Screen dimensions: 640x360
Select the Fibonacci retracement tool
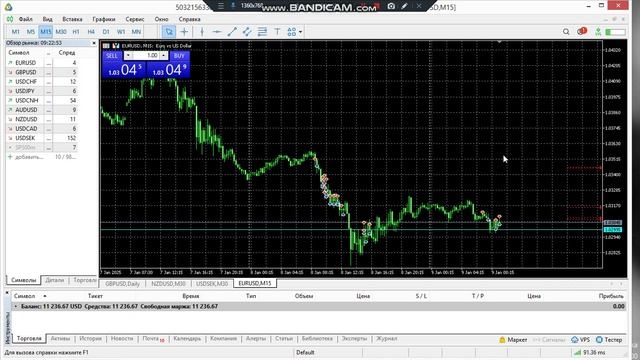click(x=262, y=31)
